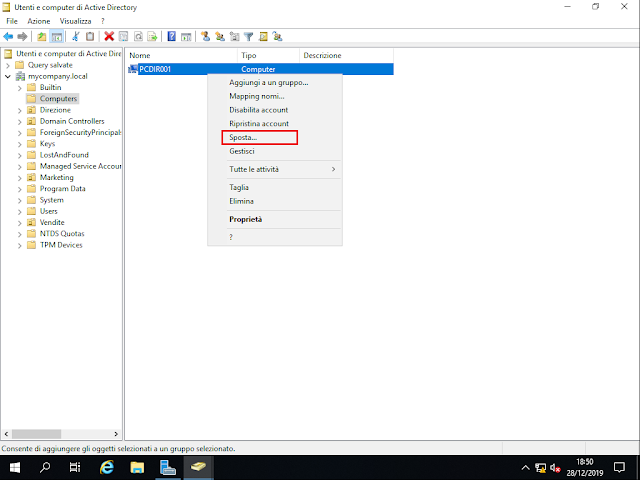
Task: Select the Keys folder in tree
Action: tap(47, 144)
